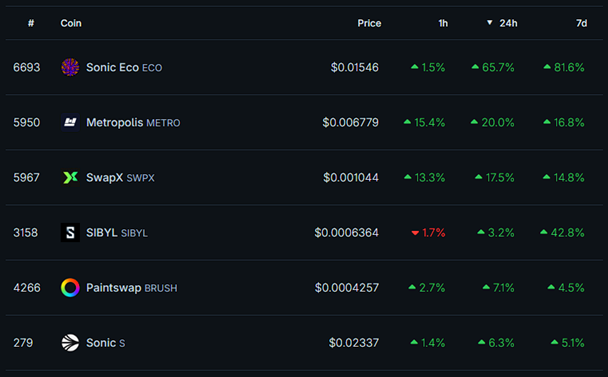Open the Metropolis coin page
This screenshot has height=377, width=608.
(x=115, y=123)
